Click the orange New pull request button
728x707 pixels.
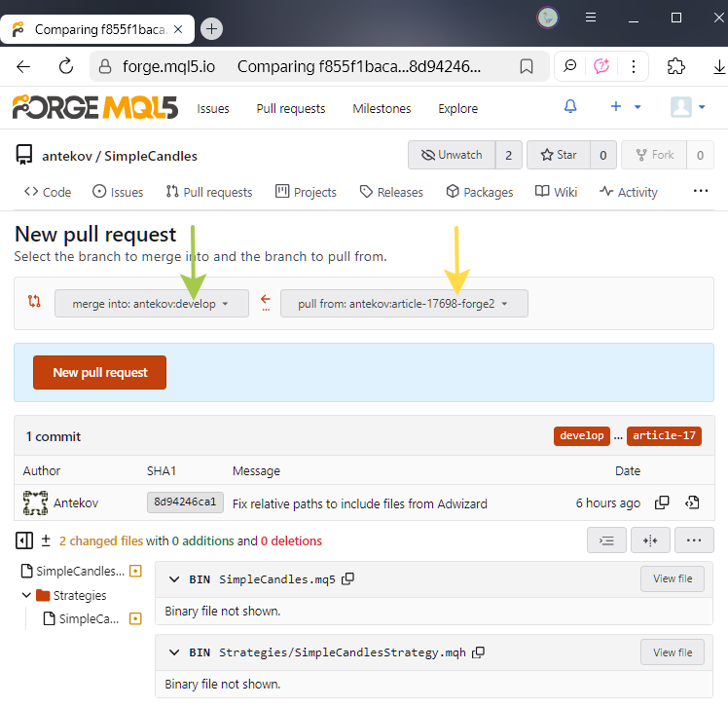(x=100, y=373)
